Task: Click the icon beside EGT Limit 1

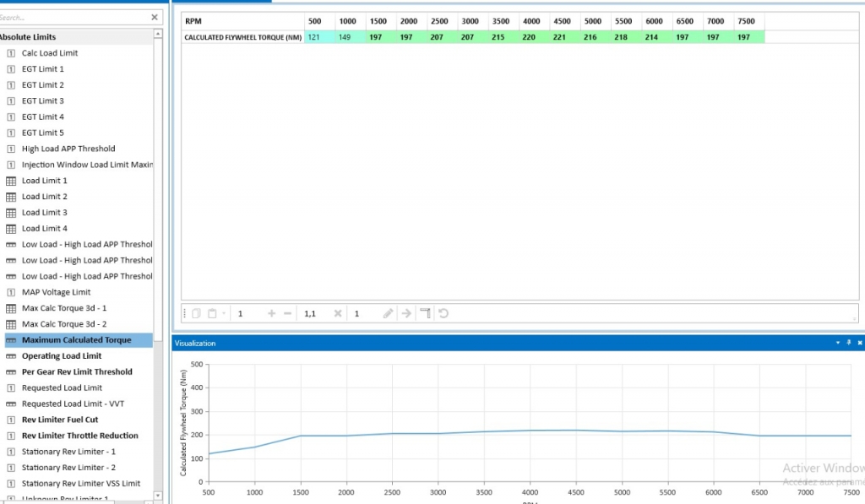Action: 10,69
